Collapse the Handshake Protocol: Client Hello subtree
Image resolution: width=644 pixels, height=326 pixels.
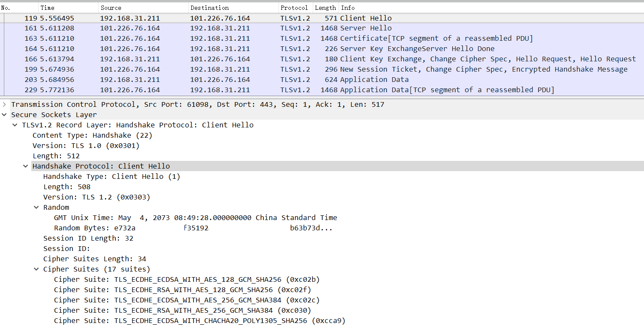[25, 166]
